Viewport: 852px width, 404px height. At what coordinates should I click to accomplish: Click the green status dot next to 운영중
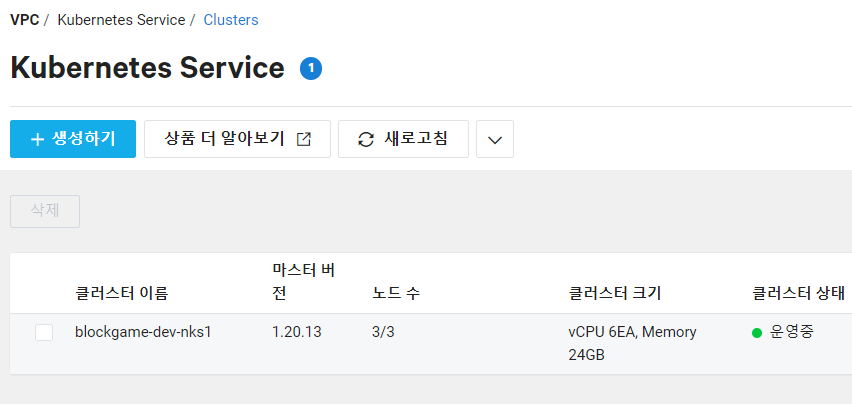(x=756, y=333)
